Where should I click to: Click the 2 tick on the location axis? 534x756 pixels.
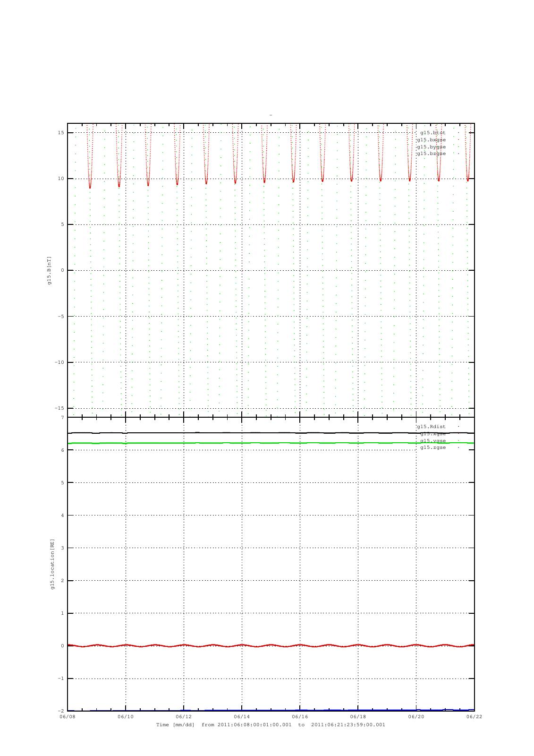click(x=62, y=581)
